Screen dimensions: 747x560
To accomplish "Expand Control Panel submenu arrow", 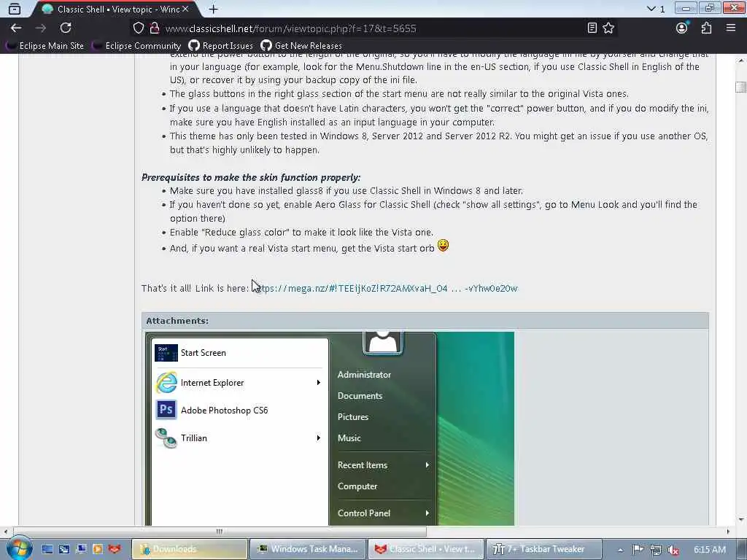I will click(x=427, y=513).
